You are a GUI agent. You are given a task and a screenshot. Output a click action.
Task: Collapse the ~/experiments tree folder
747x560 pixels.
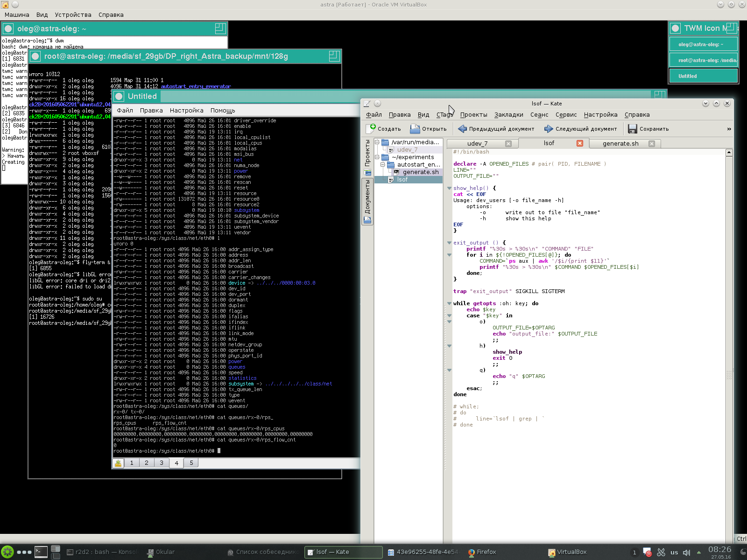coord(377,157)
